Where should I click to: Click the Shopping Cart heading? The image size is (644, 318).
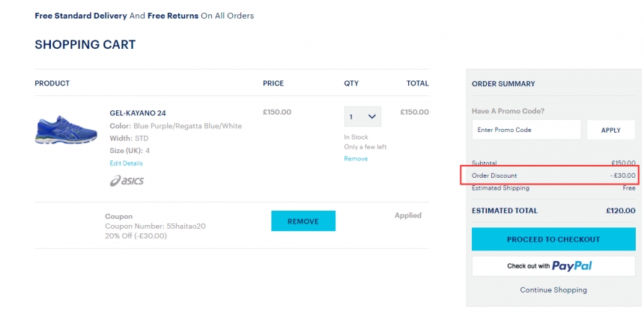point(85,45)
